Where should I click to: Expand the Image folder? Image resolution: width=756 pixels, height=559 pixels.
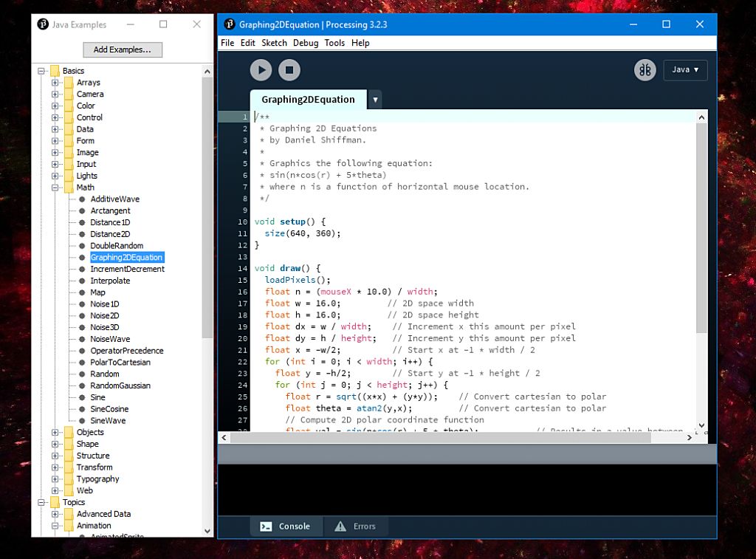55,152
